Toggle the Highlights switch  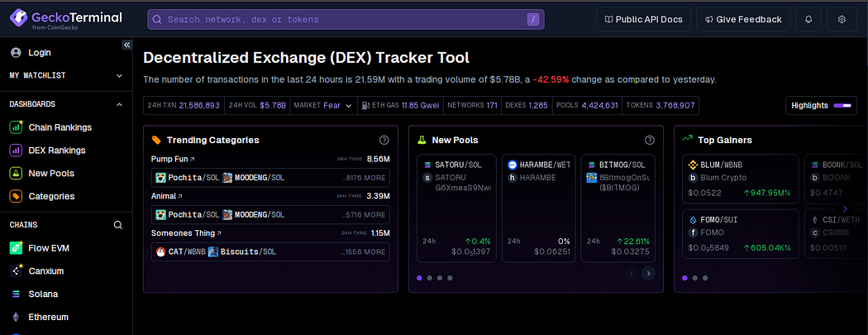point(842,105)
